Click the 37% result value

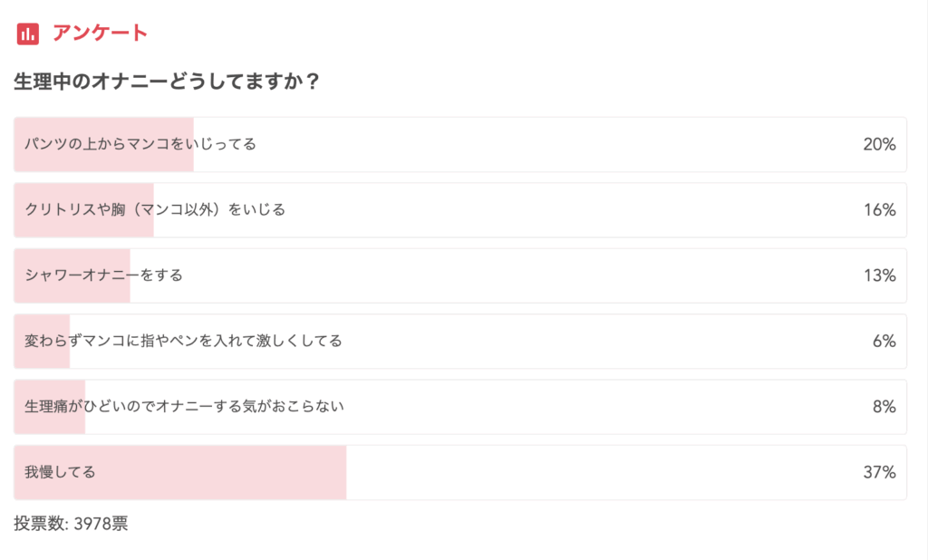tap(879, 472)
